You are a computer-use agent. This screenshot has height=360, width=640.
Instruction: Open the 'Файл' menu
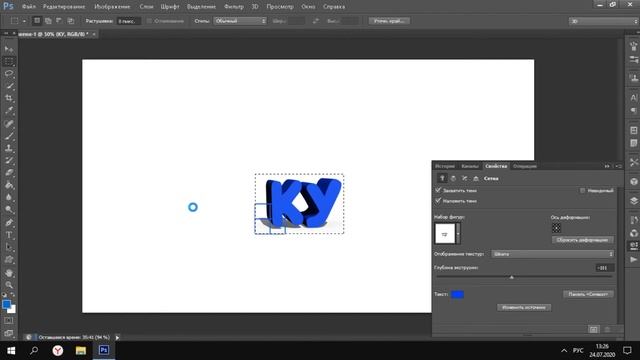(x=29, y=7)
